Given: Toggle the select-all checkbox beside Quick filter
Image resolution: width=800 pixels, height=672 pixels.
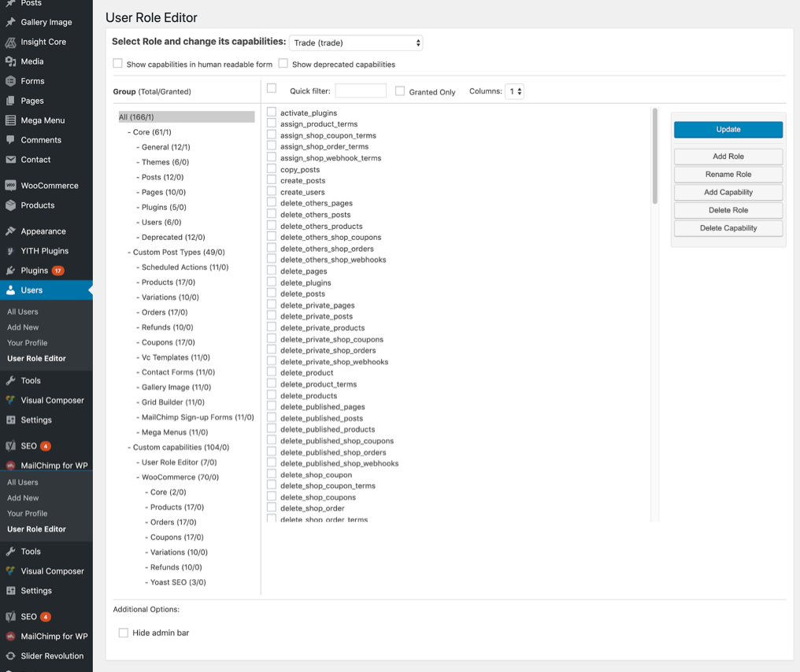Looking at the screenshot, I should [x=272, y=88].
